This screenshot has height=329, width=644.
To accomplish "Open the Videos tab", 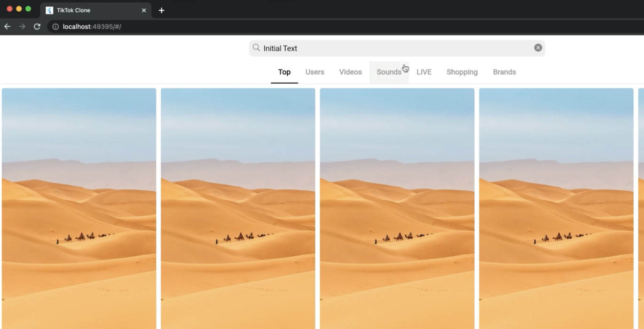I will click(351, 72).
